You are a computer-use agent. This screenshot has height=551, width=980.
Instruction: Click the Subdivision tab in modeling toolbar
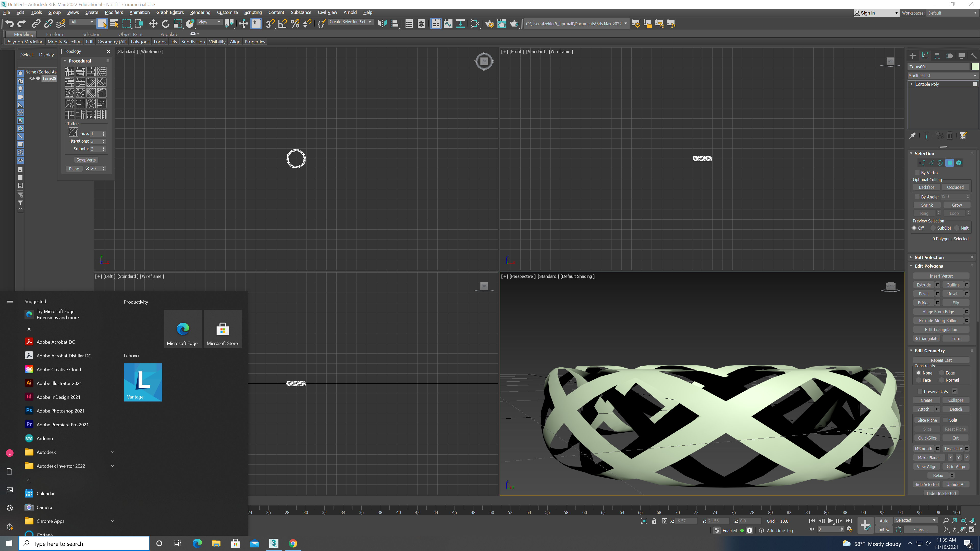193,42
